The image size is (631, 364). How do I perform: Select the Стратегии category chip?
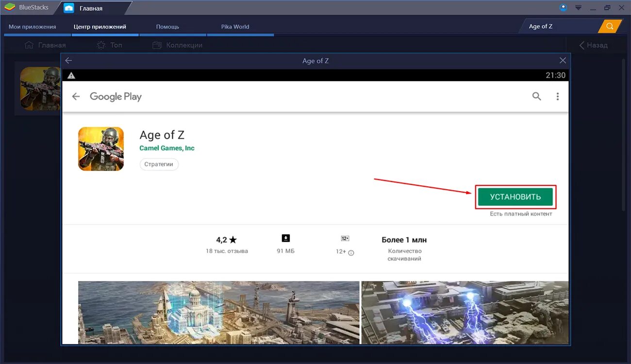point(159,164)
